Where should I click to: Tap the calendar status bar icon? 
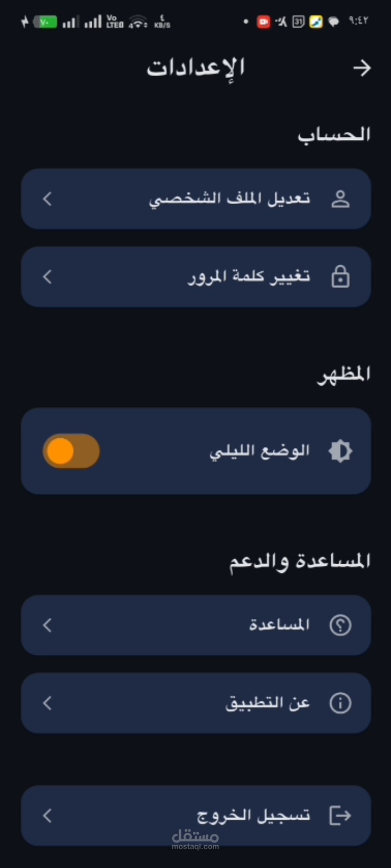(x=298, y=22)
